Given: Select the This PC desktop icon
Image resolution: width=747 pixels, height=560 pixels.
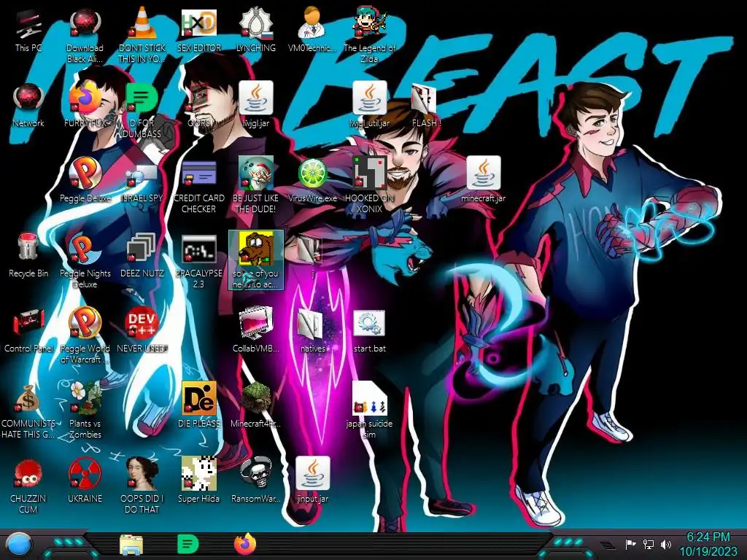Looking at the screenshot, I should [28, 31].
